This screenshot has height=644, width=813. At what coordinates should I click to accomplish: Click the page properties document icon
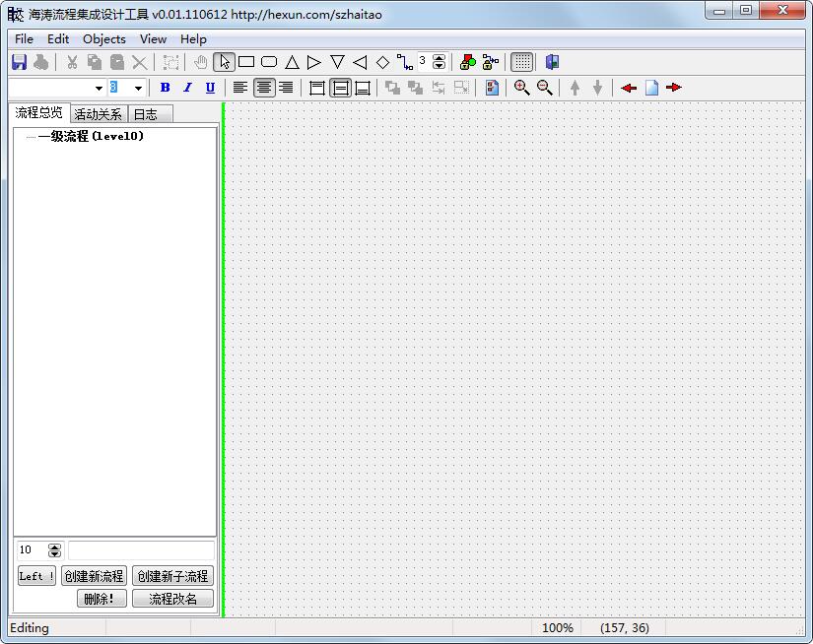[x=492, y=88]
